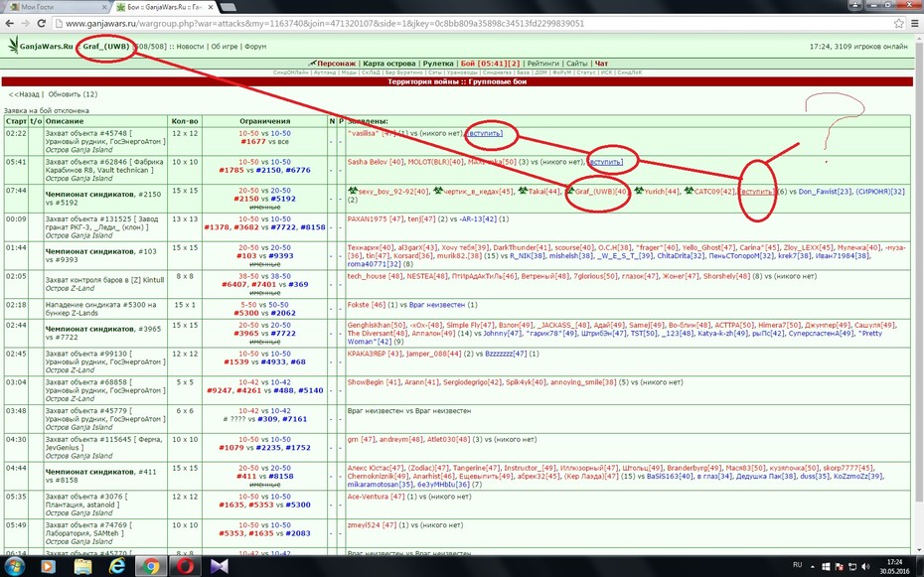
Task: Open the Персонаж menu item
Action: click(336, 64)
